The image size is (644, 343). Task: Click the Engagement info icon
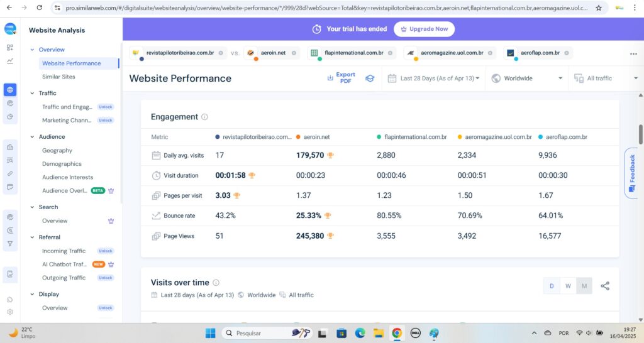coord(204,117)
